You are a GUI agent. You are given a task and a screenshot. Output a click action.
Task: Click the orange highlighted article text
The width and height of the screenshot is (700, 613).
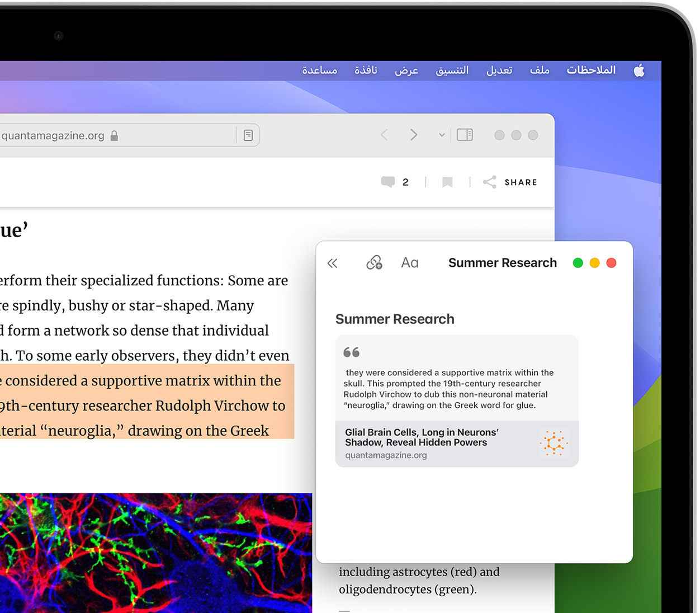(x=145, y=405)
